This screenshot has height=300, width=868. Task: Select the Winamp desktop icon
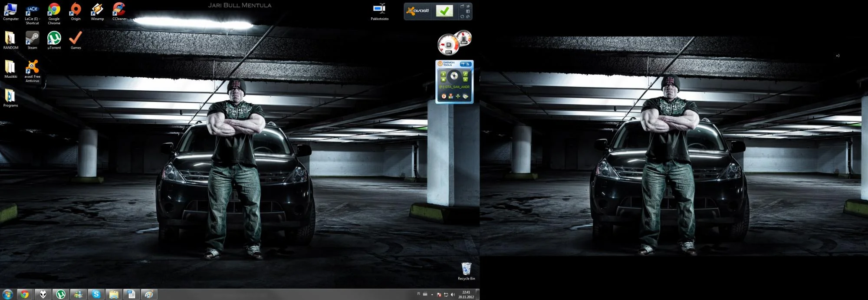point(97,10)
